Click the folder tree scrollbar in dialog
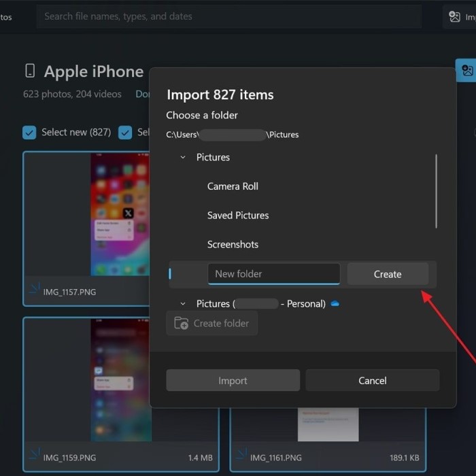The width and height of the screenshot is (476, 476). pos(437,191)
